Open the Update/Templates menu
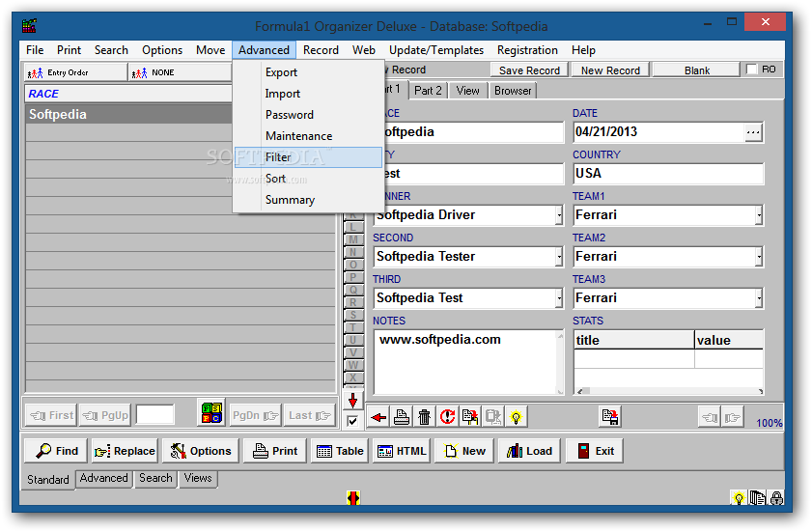Viewport: 812px width, 532px height. pyautogui.click(x=436, y=50)
